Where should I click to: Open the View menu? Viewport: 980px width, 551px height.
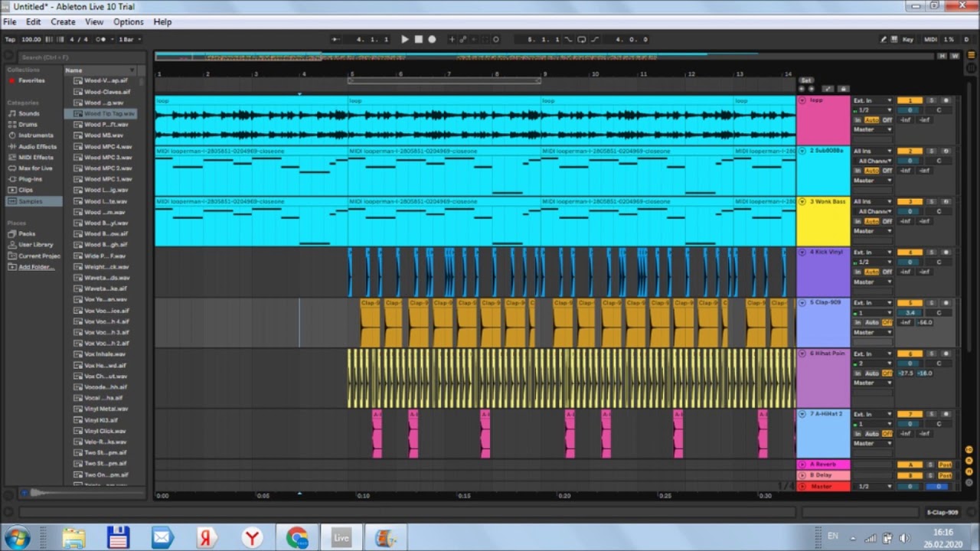click(x=94, y=21)
